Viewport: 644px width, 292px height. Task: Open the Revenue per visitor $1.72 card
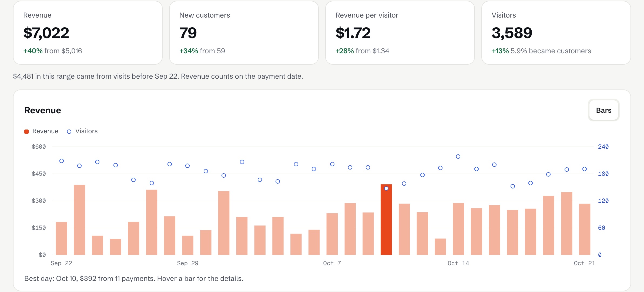[400, 33]
